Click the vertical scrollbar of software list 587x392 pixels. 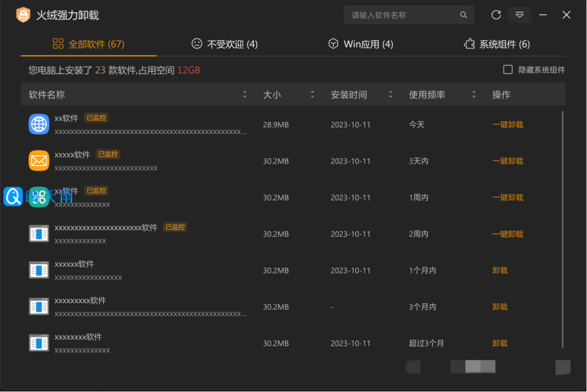(563, 229)
